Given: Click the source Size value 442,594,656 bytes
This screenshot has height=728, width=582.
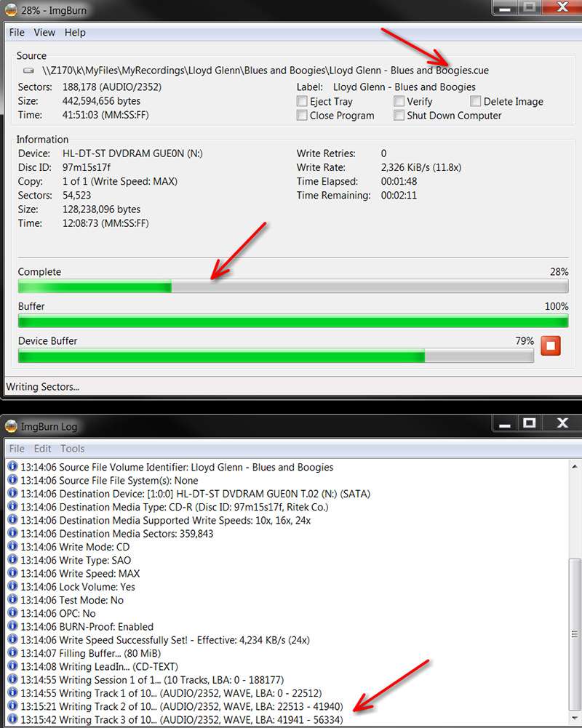Looking at the screenshot, I should 101,101.
